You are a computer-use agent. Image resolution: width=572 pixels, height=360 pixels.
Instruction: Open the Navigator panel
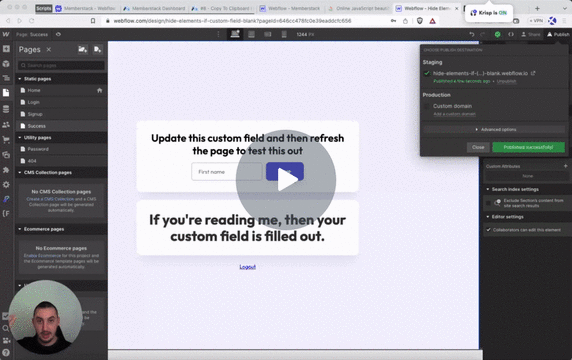point(6,78)
